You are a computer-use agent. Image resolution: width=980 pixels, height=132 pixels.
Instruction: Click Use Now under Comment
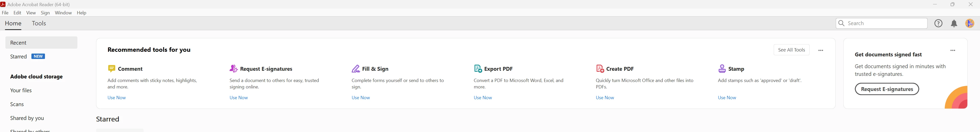(x=116, y=98)
